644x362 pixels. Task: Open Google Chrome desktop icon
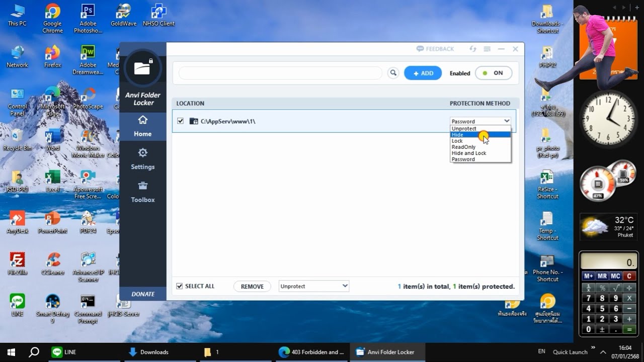tap(52, 19)
